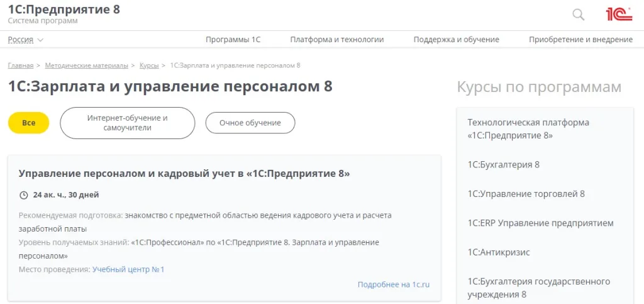Open 1С:ERP Управление предприятием courses
Image resolution: width=644 pixels, height=304 pixels.
coord(540,223)
